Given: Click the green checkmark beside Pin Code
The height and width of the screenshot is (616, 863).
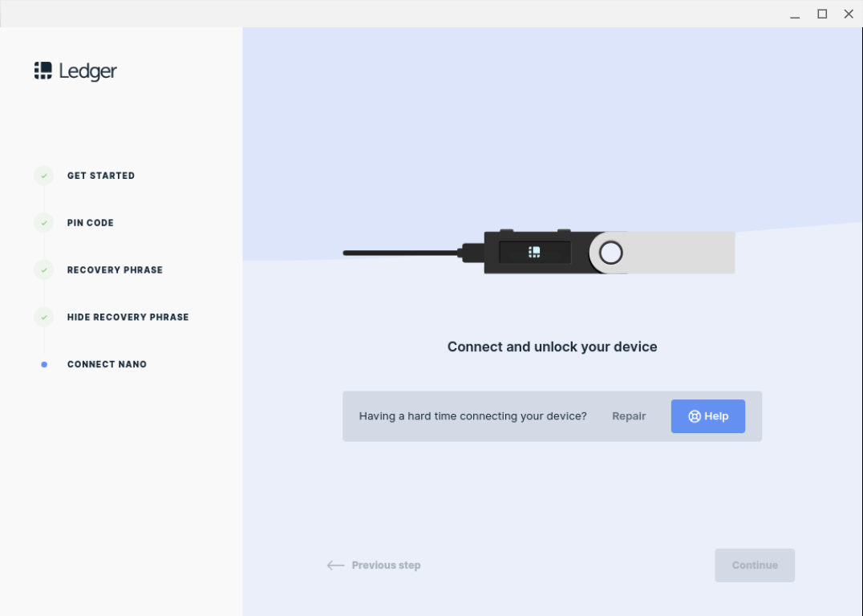Looking at the screenshot, I should click(43, 222).
